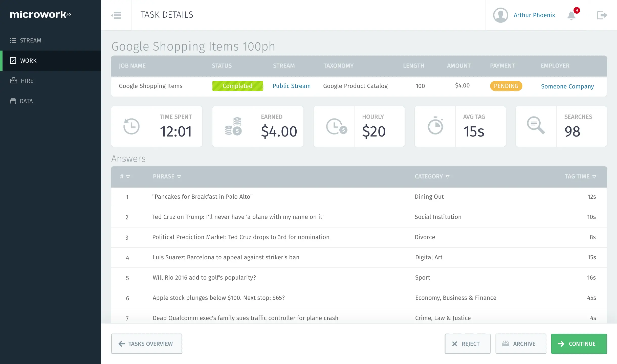Open the Hire menu item
Screen dimensions: 617x364
(51, 81)
